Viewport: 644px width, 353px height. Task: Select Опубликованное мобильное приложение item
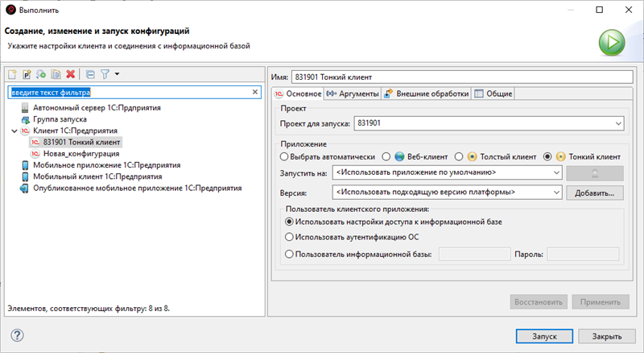(x=137, y=189)
